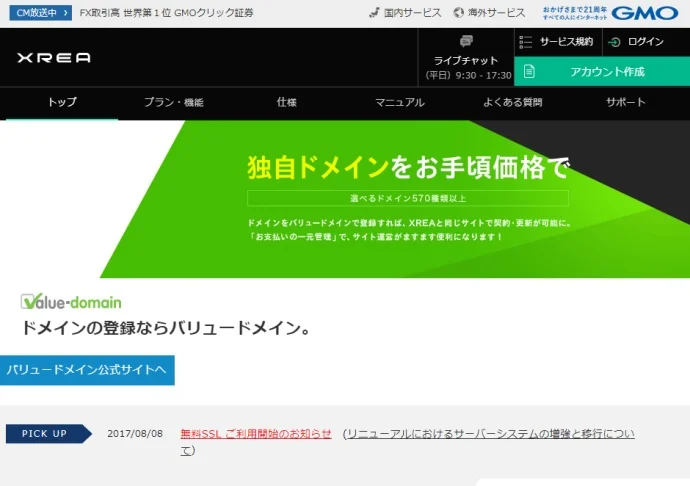Click the バリュードメイン公式サイトへ button
690x486 pixels.
(87, 370)
